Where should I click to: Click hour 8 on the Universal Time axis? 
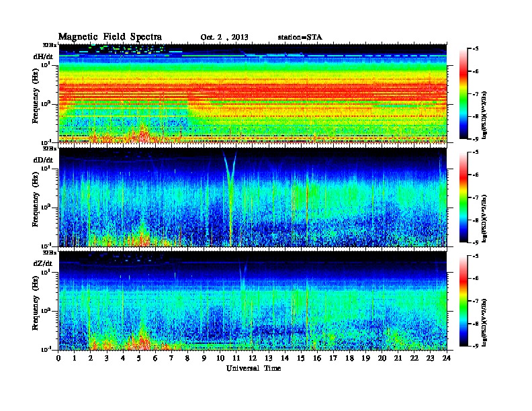click(187, 358)
